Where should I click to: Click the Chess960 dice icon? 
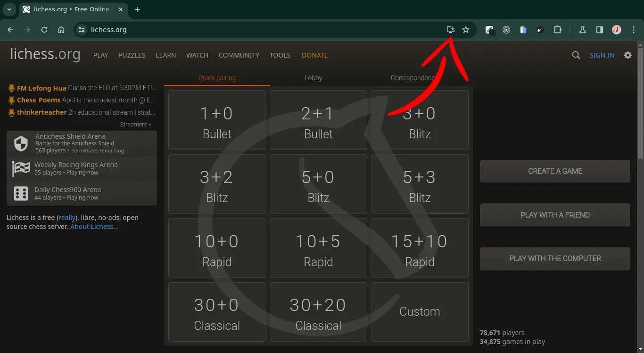click(21, 193)
